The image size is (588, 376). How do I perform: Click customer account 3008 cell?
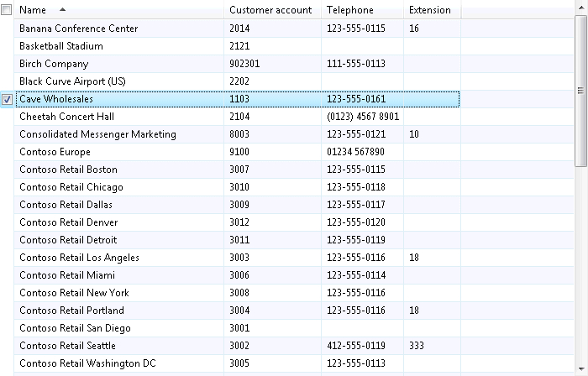tap(273, 292)
